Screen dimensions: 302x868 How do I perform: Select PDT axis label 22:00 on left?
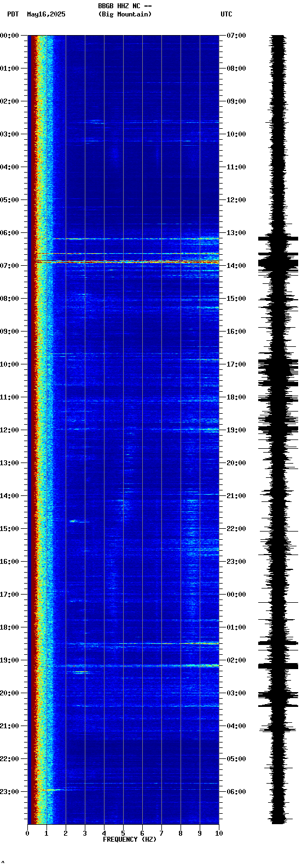coord(10,759)
